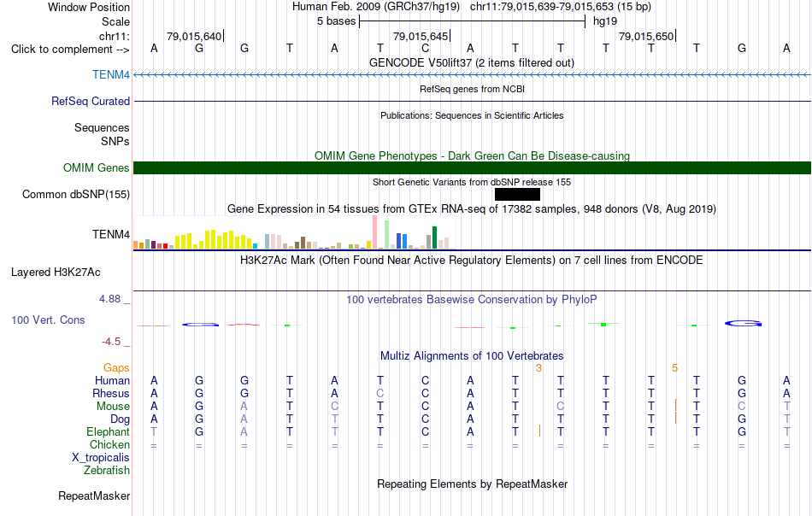Image resolution: width=812 pixels, height=516 pixels.
Task: Click 'Click to complement -->' label
Action: coord(70,50)
